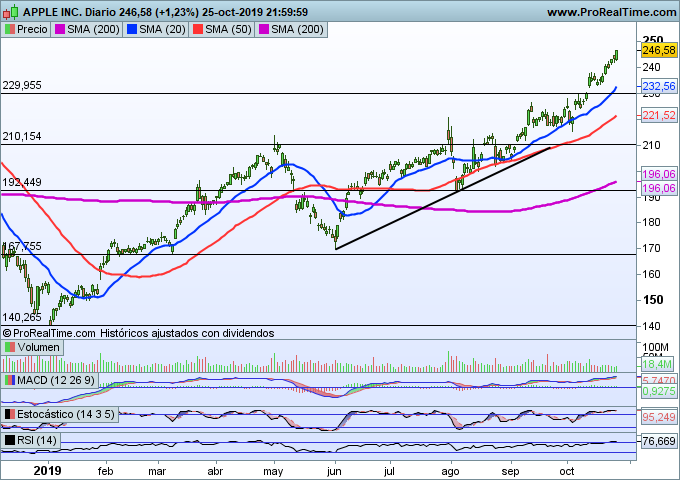This screenshot has height=480, width=680.
Task: Open the Volumen panel label
Action: (x=33, y=347)
